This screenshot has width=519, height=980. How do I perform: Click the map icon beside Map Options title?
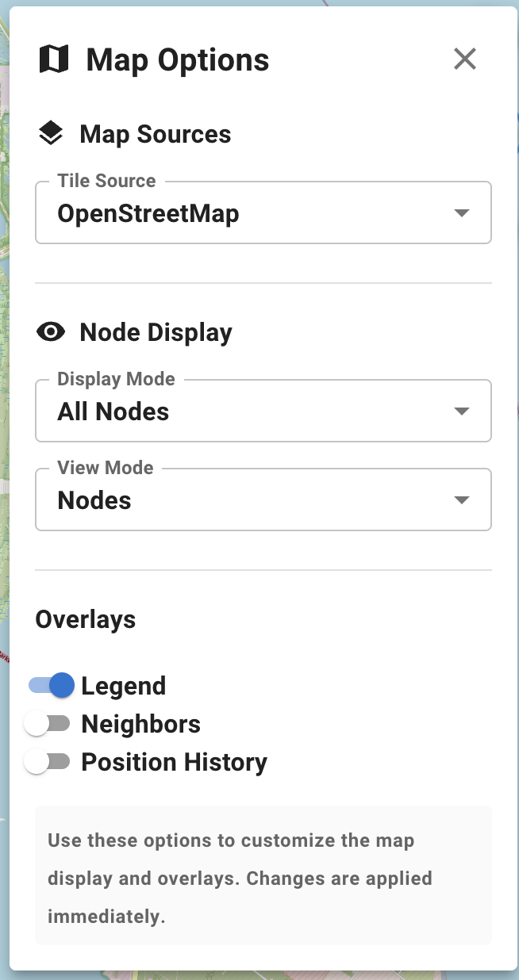coord(51,58)
